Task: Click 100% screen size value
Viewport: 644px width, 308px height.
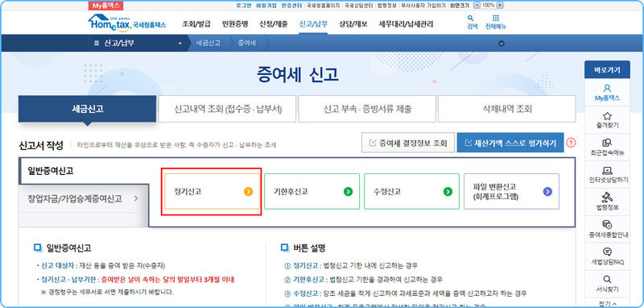Action: click(x=488, y=6)
